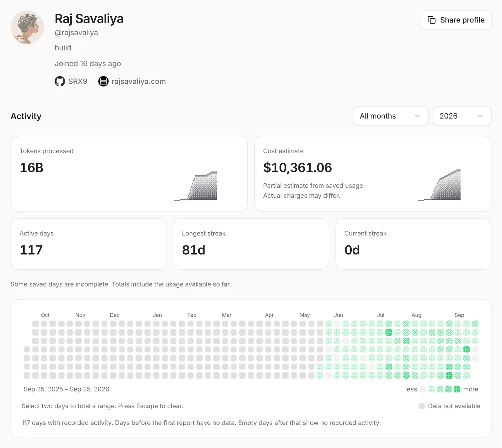Click the Jun month label
Screen dimensions: 502x448
[339, 315]
